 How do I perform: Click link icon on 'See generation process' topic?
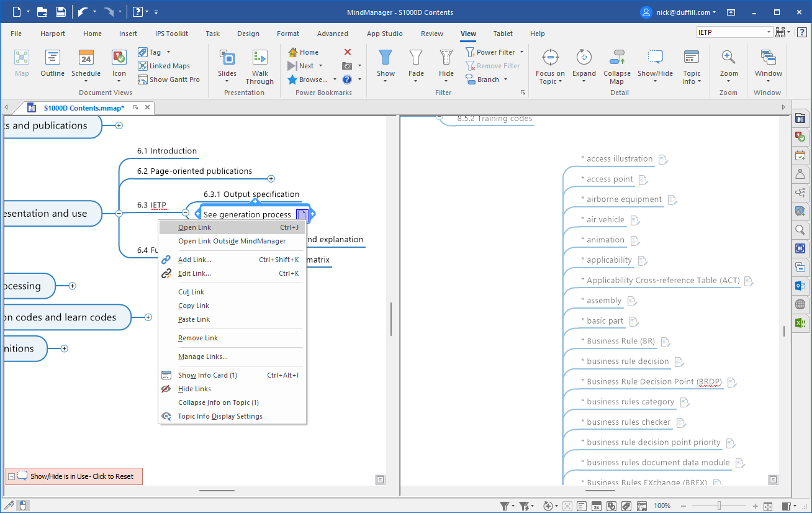301,215
